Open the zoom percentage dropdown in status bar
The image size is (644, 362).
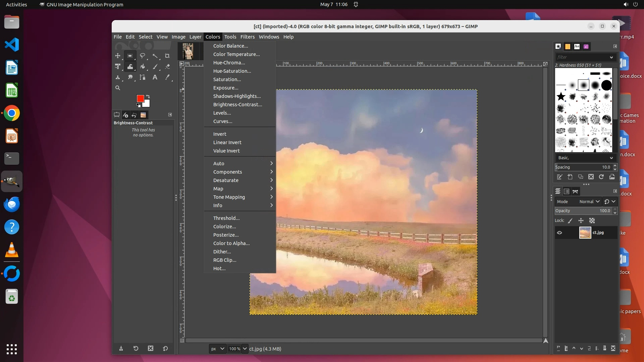(x=245, y=349)
